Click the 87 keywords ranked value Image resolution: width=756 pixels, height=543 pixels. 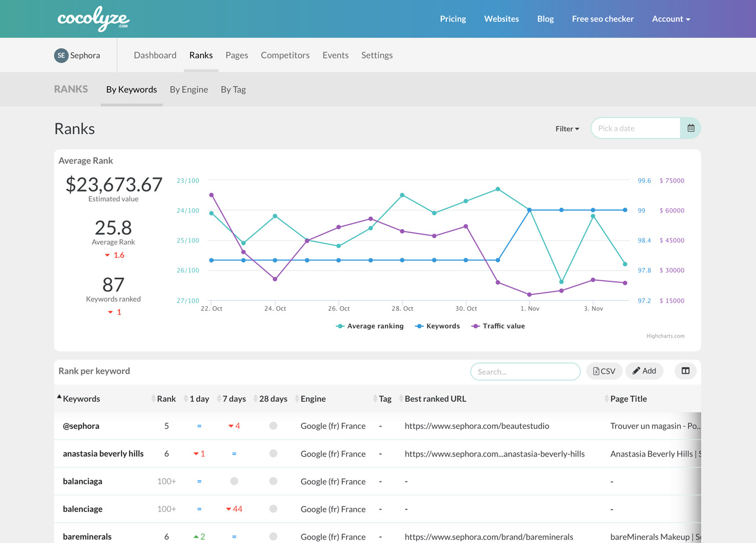pos(113,285)
